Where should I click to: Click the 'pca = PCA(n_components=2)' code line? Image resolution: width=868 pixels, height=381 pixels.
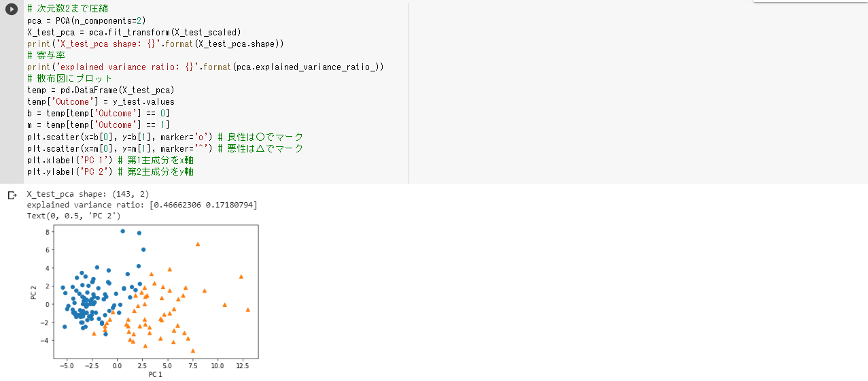(86, 20)
